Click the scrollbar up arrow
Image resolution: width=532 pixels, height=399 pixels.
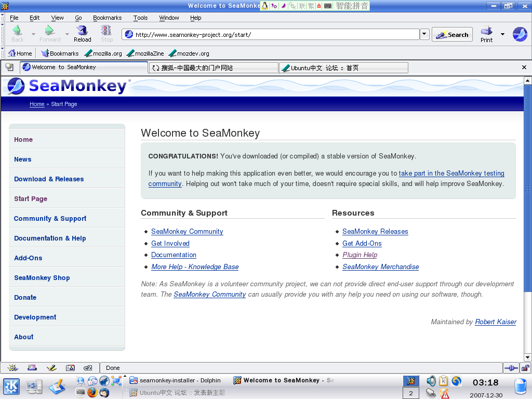[527, 81]
